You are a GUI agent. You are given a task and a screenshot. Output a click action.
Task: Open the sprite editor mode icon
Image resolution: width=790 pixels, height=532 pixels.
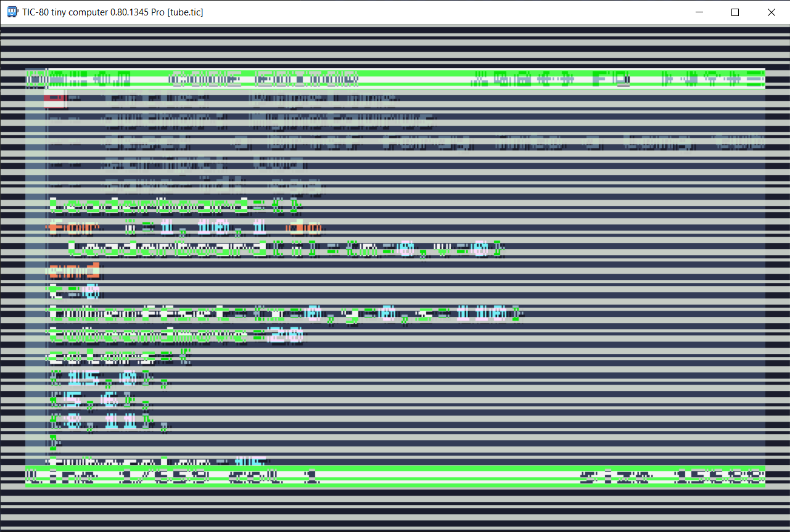click(58, 79)
